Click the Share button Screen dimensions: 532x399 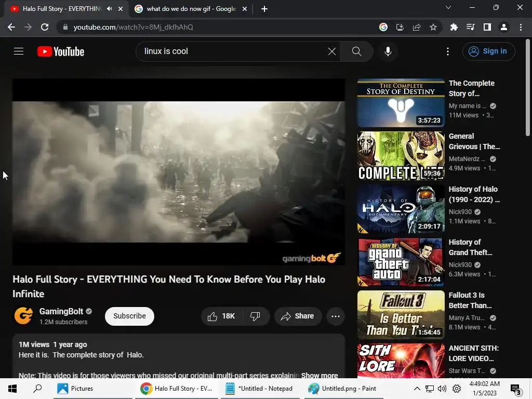point(298,316)
